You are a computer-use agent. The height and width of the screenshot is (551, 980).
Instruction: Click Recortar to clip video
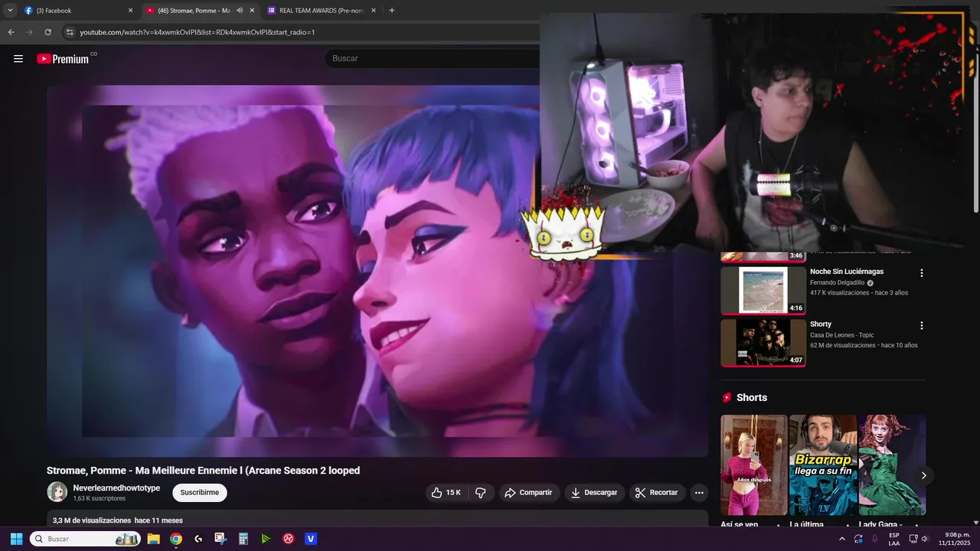point(657,493)
